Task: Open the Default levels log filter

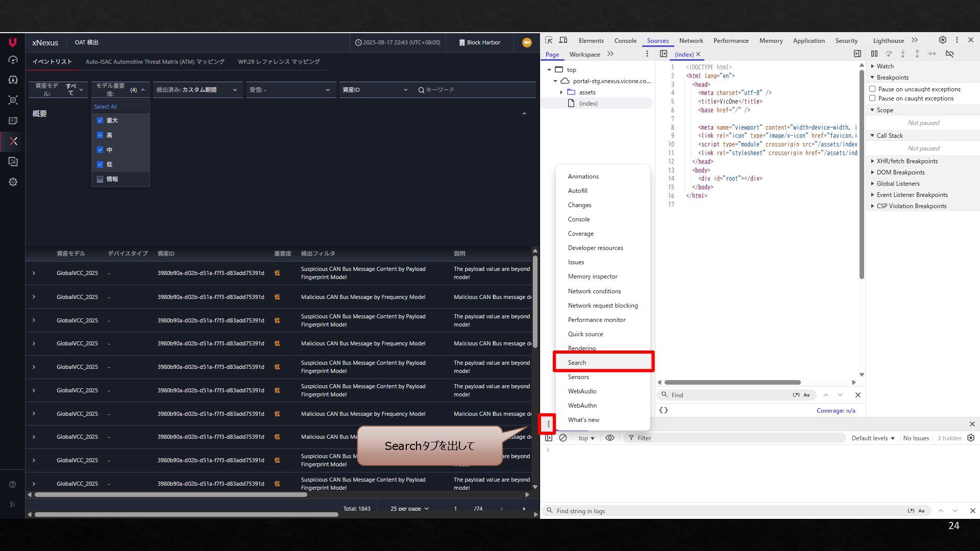Action: (872, 438)
